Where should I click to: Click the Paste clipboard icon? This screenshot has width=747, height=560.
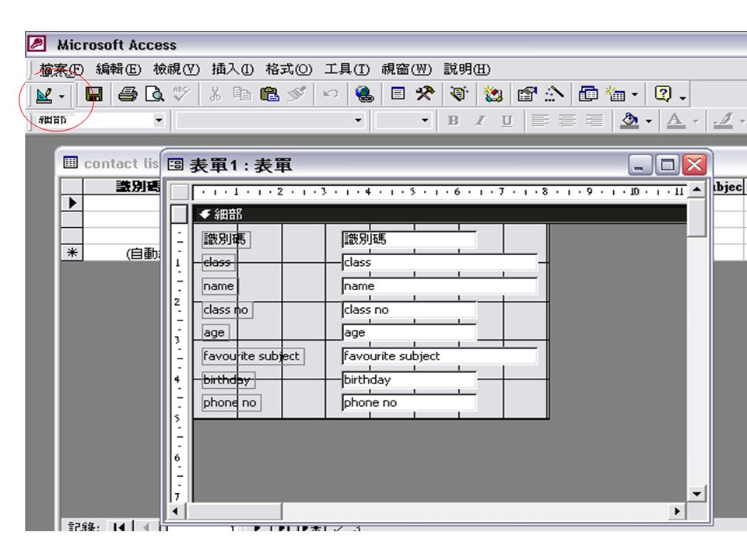(x=269, y=94)
